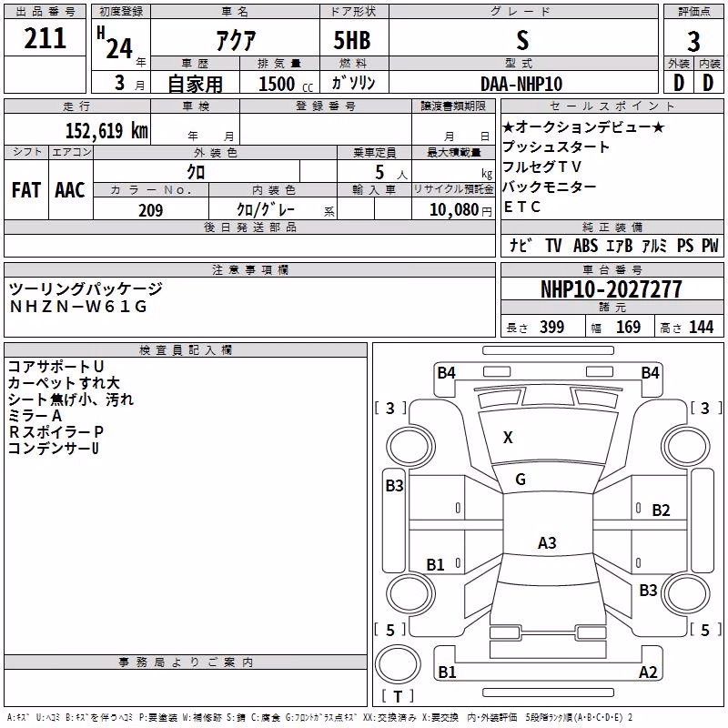Click the header "出品番号"

[45, 12]
